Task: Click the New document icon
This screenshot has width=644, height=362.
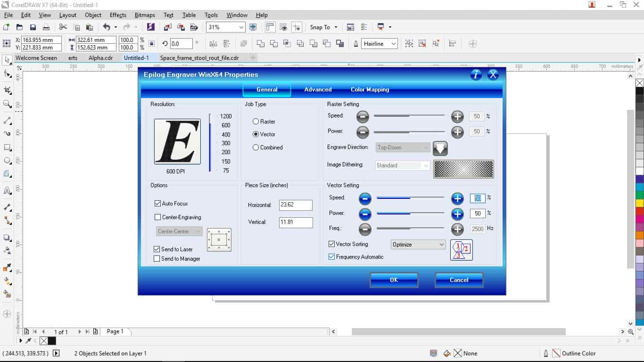Action: [6, 27]
